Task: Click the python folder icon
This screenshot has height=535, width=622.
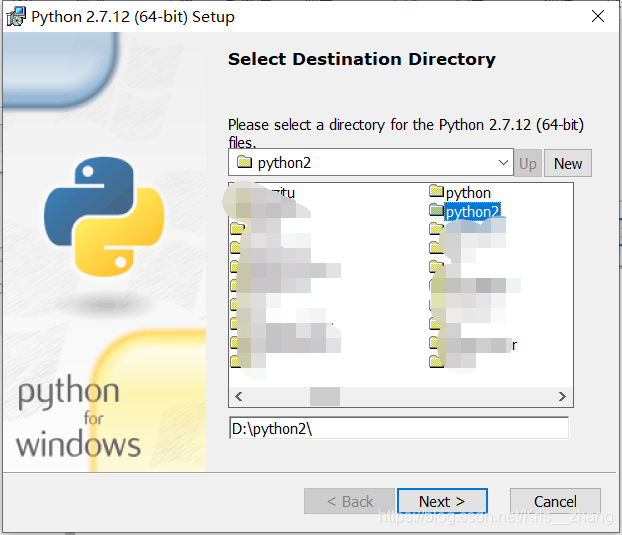Action: (x=436, y=191)
